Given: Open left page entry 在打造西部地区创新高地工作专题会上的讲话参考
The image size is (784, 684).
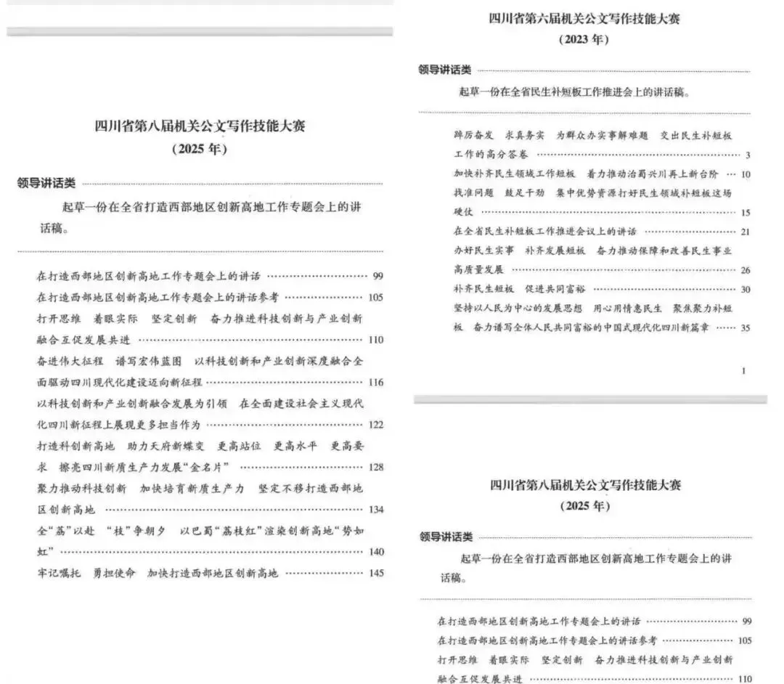Looking at the screenshot, I should click(210, 297).
